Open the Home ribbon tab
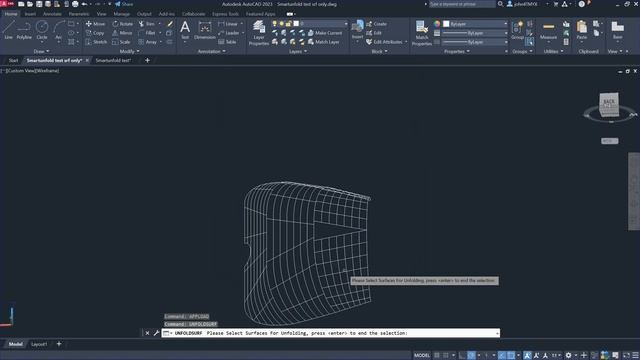This screenshot has width=640, height=360. [x=11, y=14]
